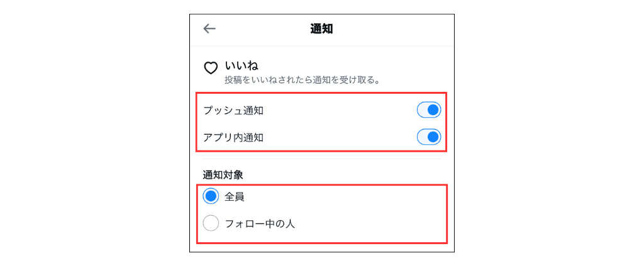Choose the フォロー中の人 radio button
The width and height of the screenshot is (644, 263).
pyautogui.click(x=211, y=223)
